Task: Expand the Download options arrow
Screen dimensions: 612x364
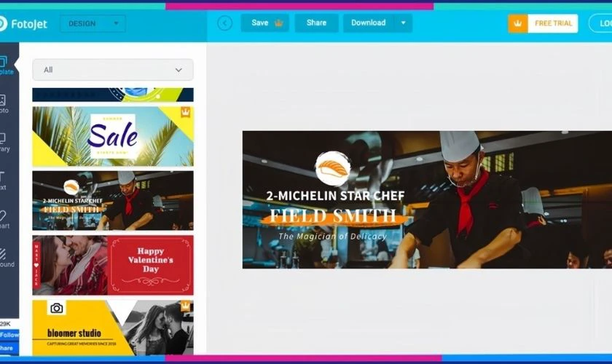Action: tap(403, 23)
